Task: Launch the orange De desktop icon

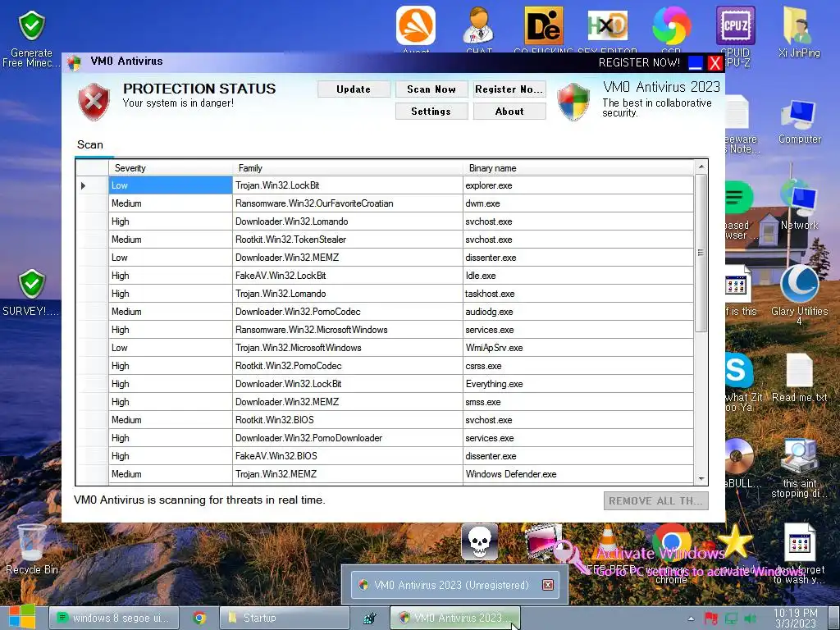Action: [x=543, y=26]
